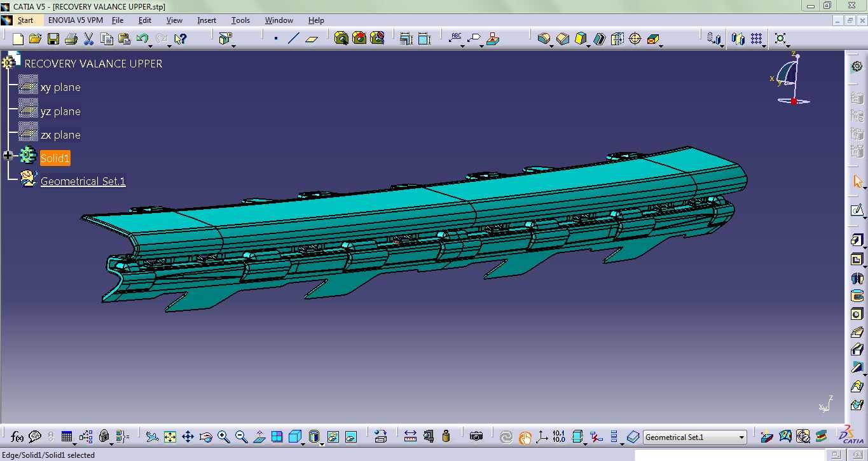This screenshot has height=461, width=868.
Task: Toggle Swap visible space icon
Action: pyautogui.click(x=351, y=437)
